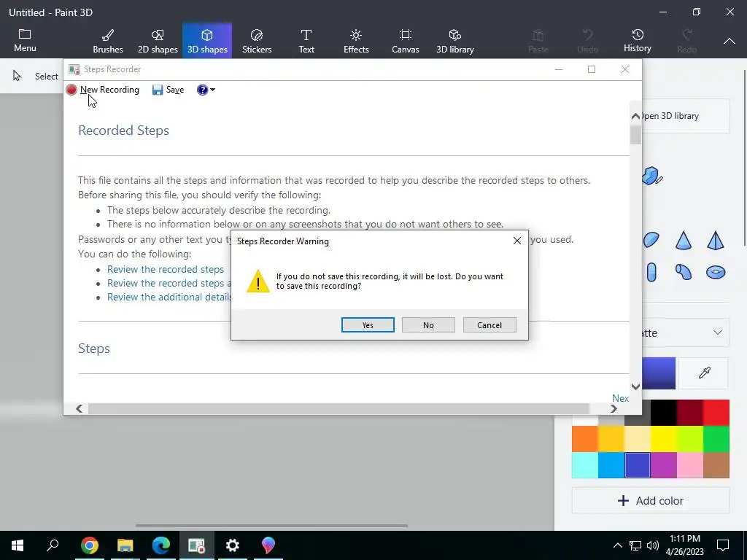Screen dimensions: 747x560
Task: Select the pyramid 3D shape
Action: click(x=716, y=241)
